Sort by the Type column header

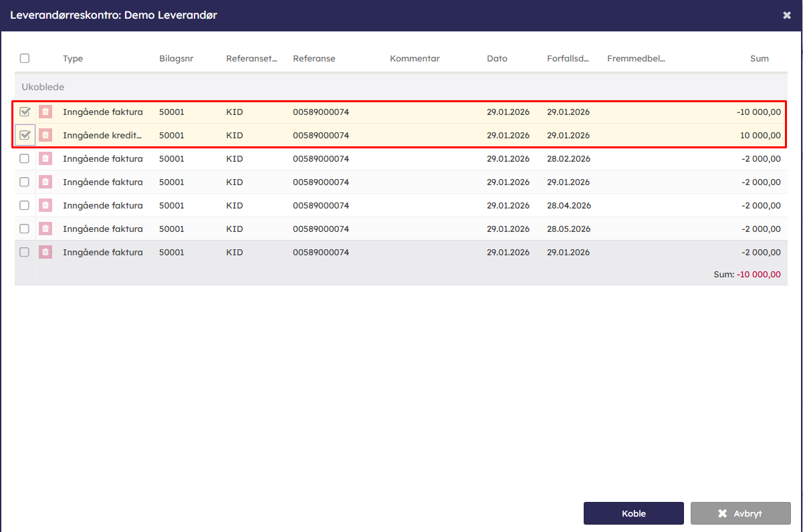point(73,58)
